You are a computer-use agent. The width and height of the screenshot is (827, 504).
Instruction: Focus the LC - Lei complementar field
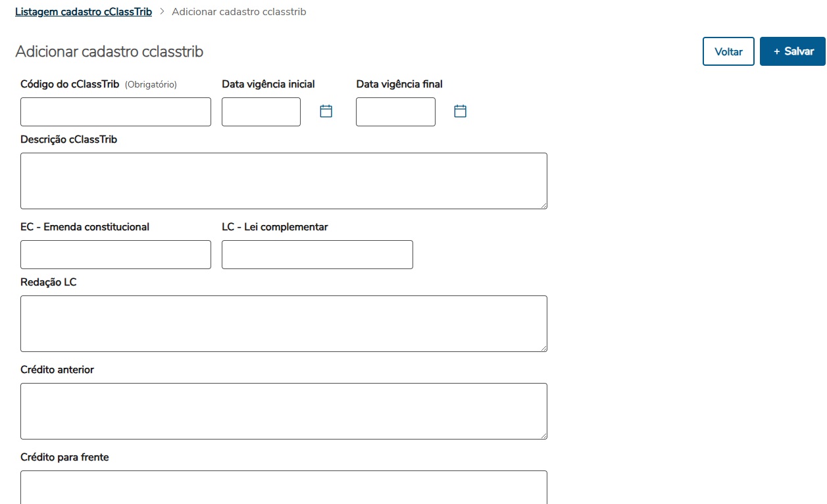pos(317,255)
